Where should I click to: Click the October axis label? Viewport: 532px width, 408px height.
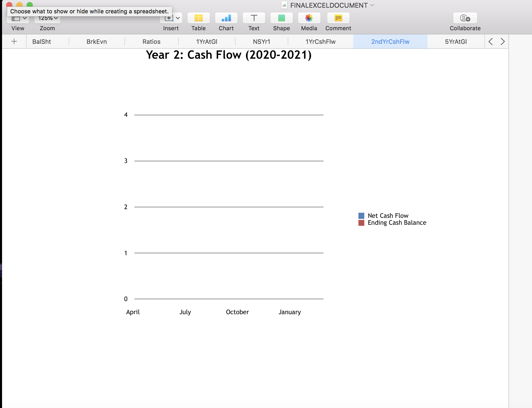[x=237, y=312]
